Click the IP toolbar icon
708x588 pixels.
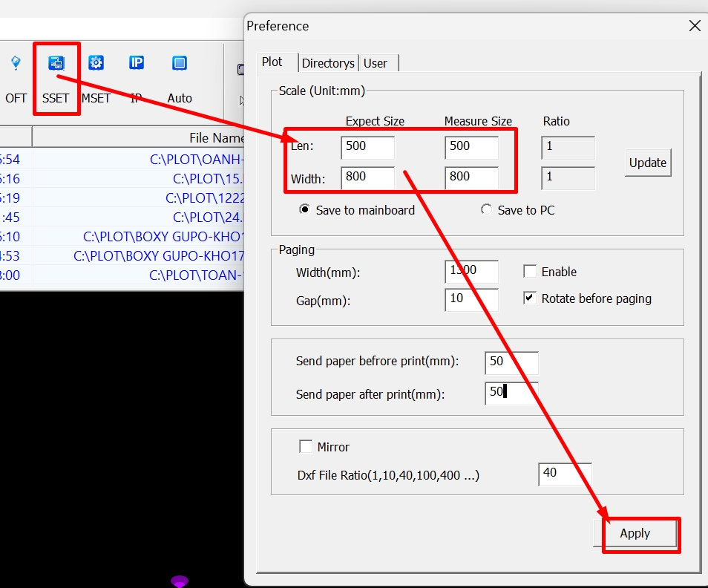point(137,64)
